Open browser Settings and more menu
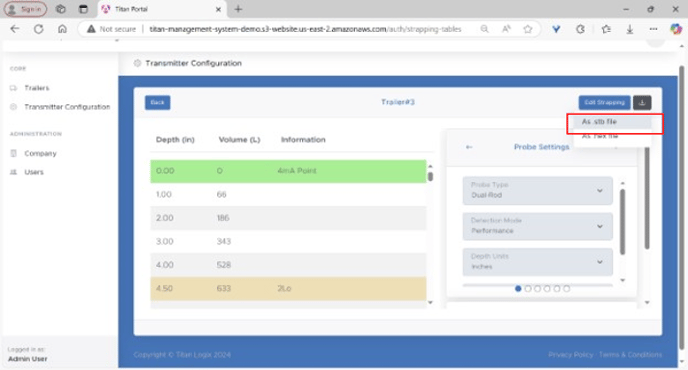 pyautogui.click(x=653, y=29)
